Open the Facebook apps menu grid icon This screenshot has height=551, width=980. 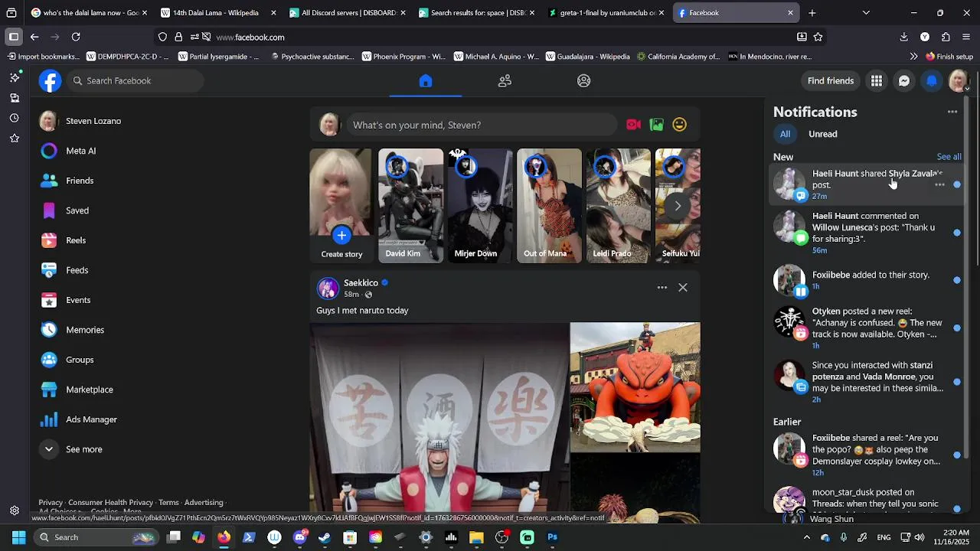pyautogui.click(x=877, y=81)
